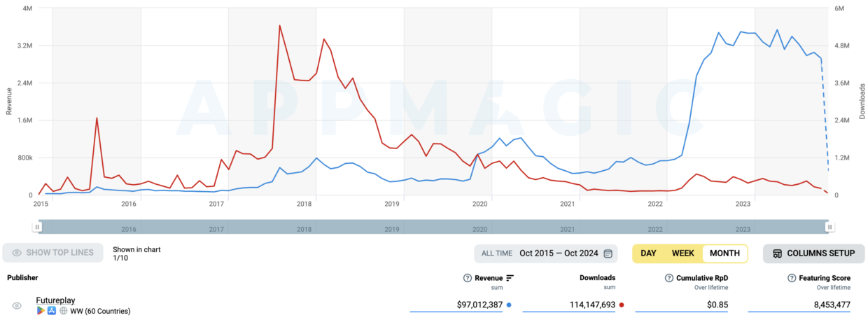Click the Show Top Lines button

point(52,253)
